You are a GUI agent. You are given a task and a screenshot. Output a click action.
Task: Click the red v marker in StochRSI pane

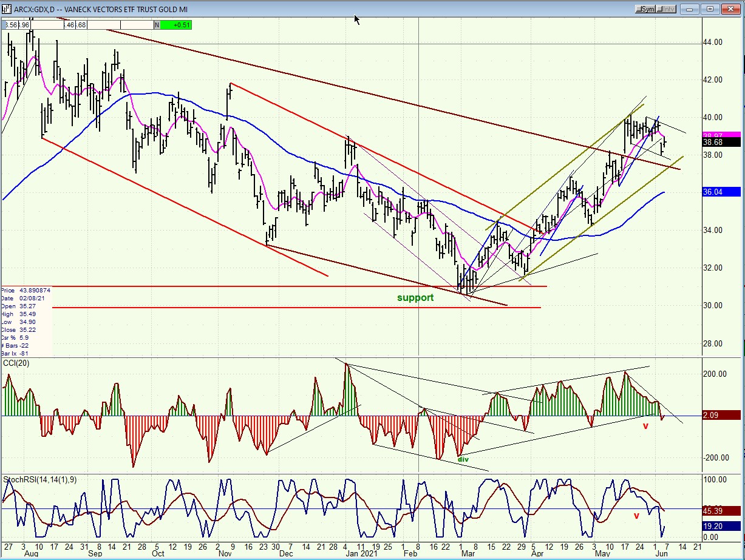pyautogui.click(x=636, y=516)
